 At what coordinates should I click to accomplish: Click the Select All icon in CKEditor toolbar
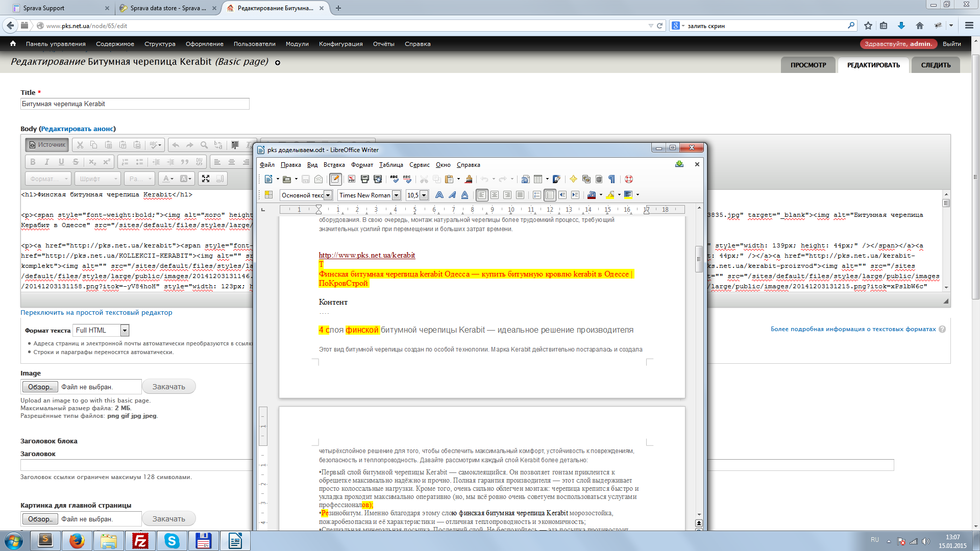(235, 145)
